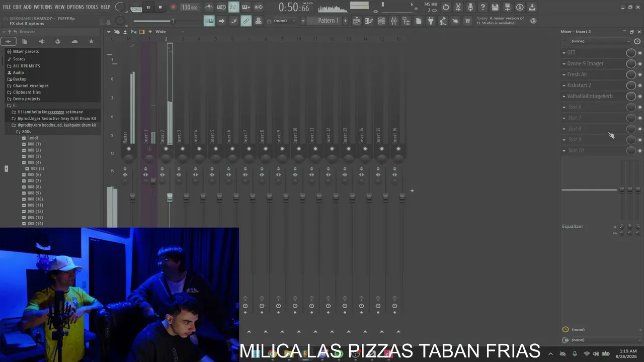644x362 pixels.
Task: Open the VIEW menu
Action: (x=59, y=7)
